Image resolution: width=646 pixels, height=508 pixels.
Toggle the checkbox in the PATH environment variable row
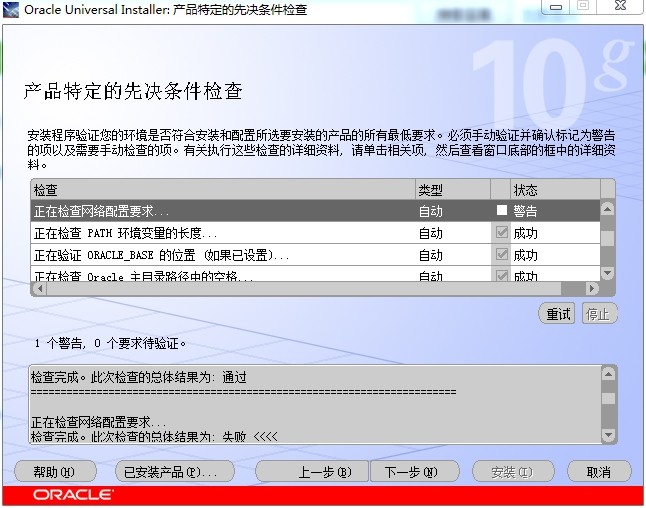pos(501,232)
